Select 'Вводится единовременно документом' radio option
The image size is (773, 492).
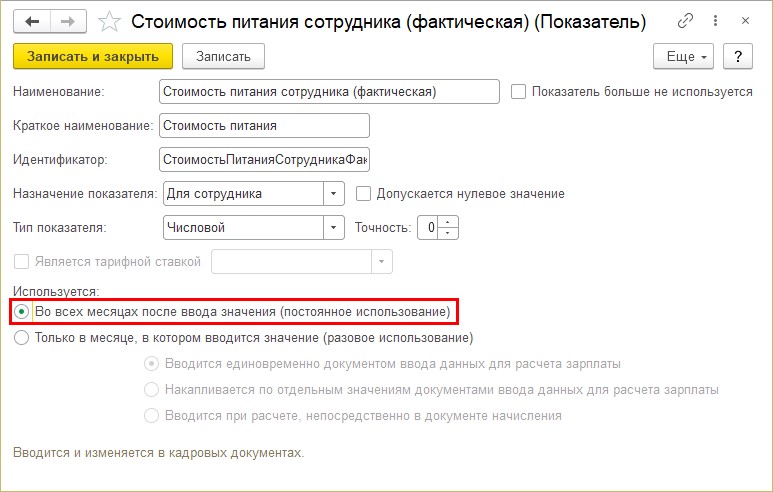coord(151,364)
